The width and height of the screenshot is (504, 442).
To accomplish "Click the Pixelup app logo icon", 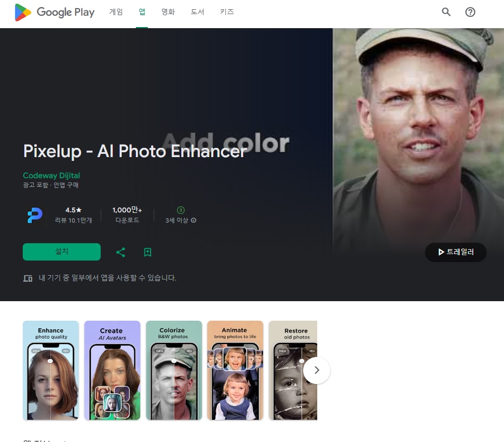I will pos(35,215).
